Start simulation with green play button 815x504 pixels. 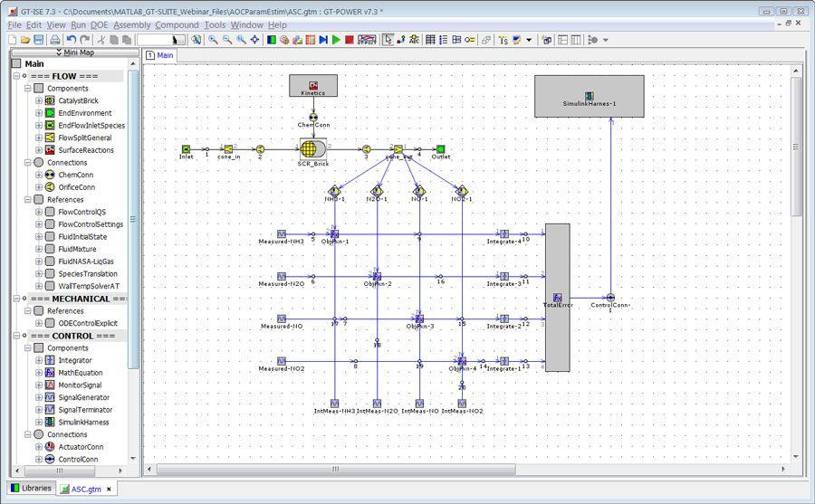pos(336,40)
